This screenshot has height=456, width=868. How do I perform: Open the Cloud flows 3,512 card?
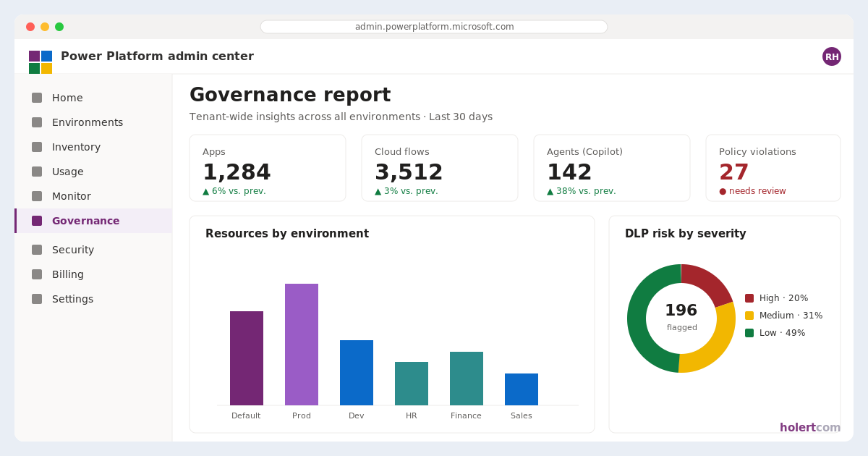(x=440, y=168)
